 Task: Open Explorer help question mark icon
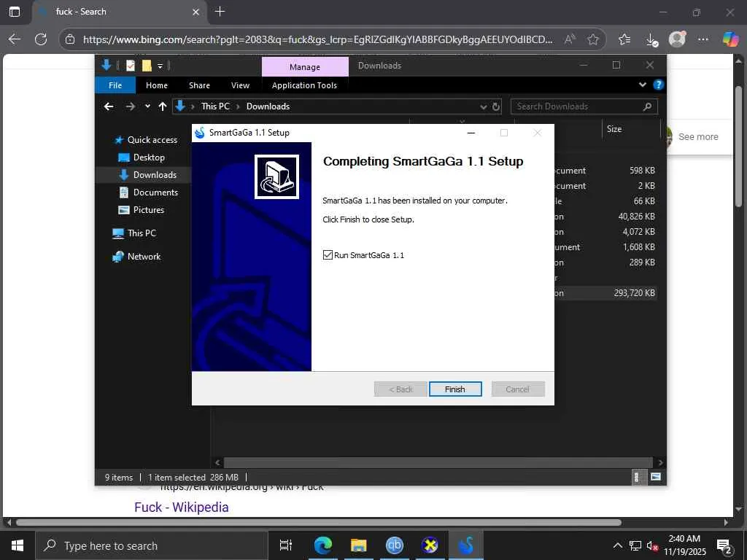[x=659, y=85]
